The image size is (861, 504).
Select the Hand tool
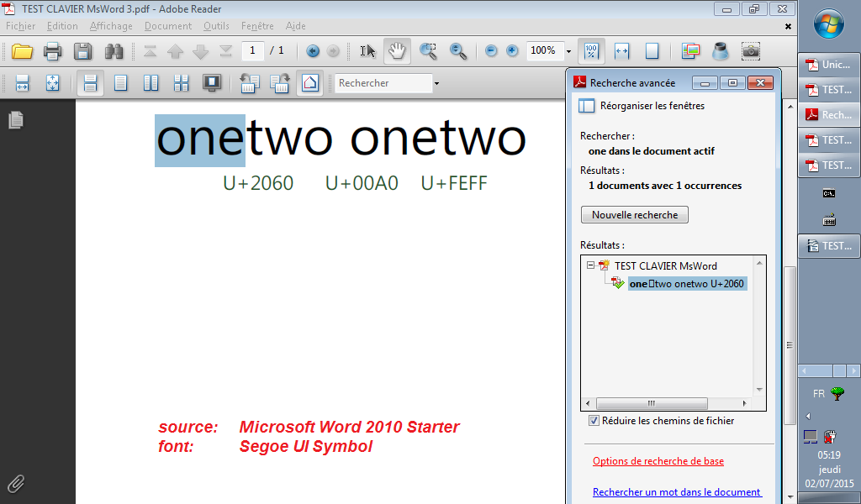397,51
